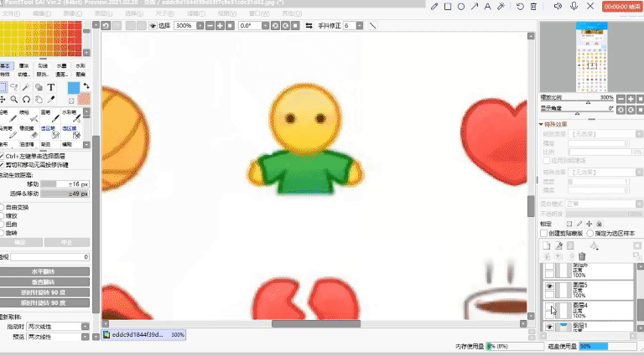Open the rotation angle 0.0° dropdown
The image size is (644, 356).
tap(265, 25)
